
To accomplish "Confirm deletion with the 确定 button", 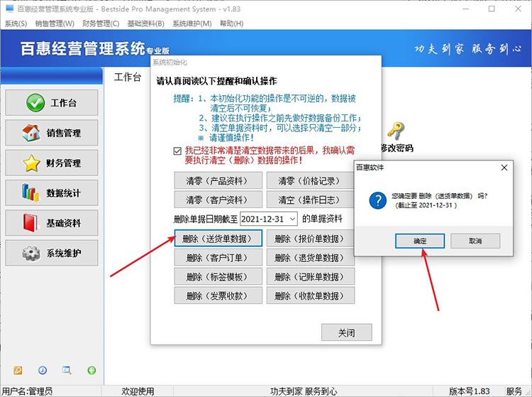I will (x=420, y=241).
